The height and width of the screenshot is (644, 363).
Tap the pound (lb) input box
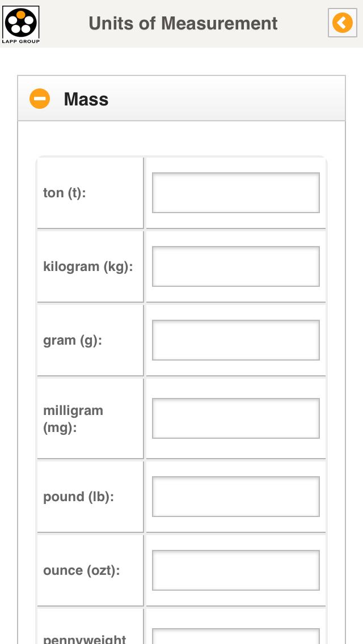pyautogui.click(x=235, y=497)
